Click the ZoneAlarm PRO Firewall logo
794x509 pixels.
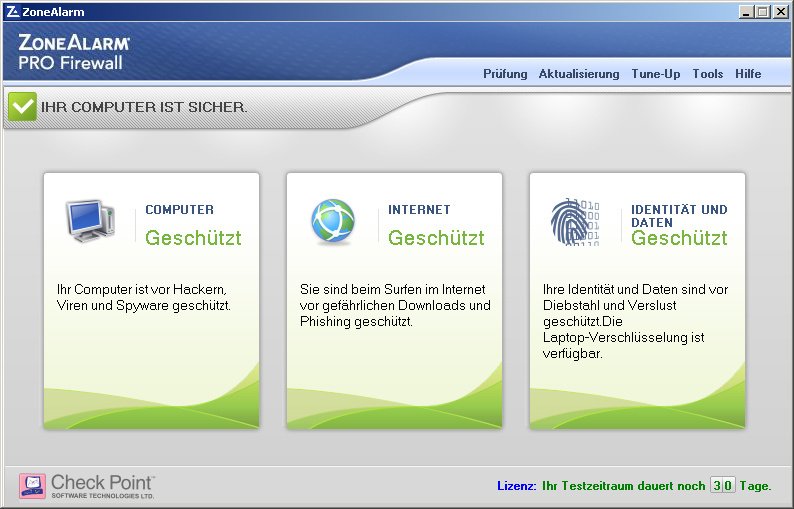point(73,52)
